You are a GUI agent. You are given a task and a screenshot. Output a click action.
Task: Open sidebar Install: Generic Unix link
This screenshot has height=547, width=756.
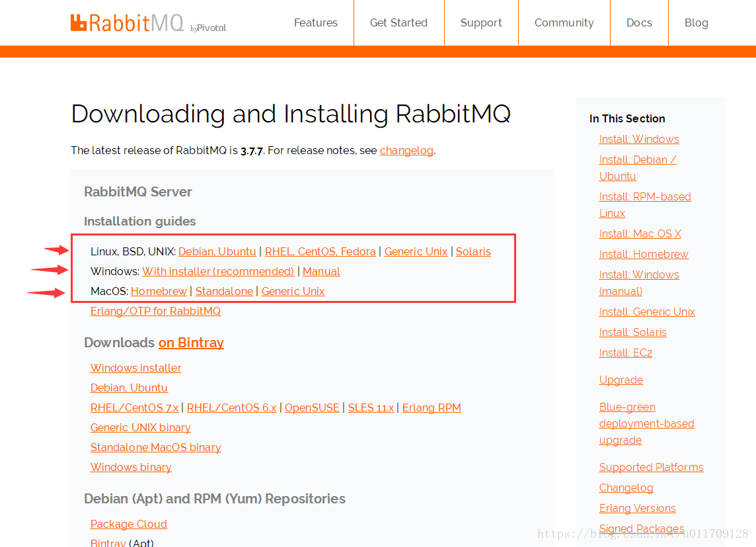[x=647, y=312]
